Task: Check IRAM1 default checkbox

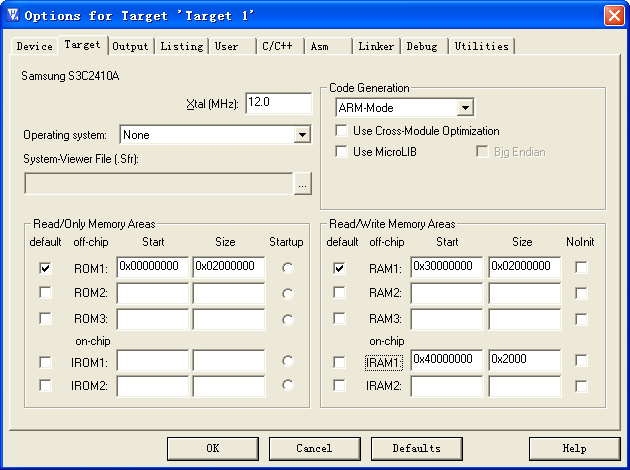Action: point(340,362)
